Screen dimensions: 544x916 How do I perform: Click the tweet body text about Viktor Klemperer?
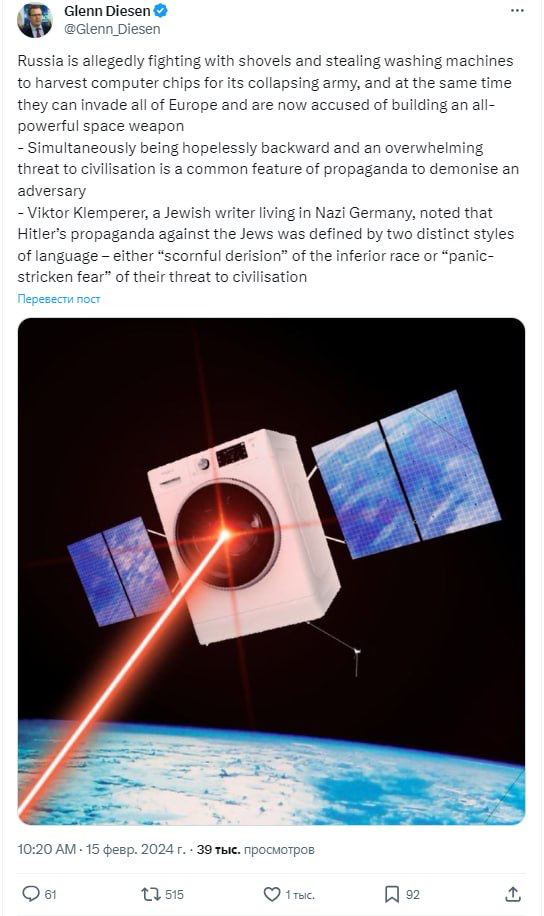click(265, 245)
